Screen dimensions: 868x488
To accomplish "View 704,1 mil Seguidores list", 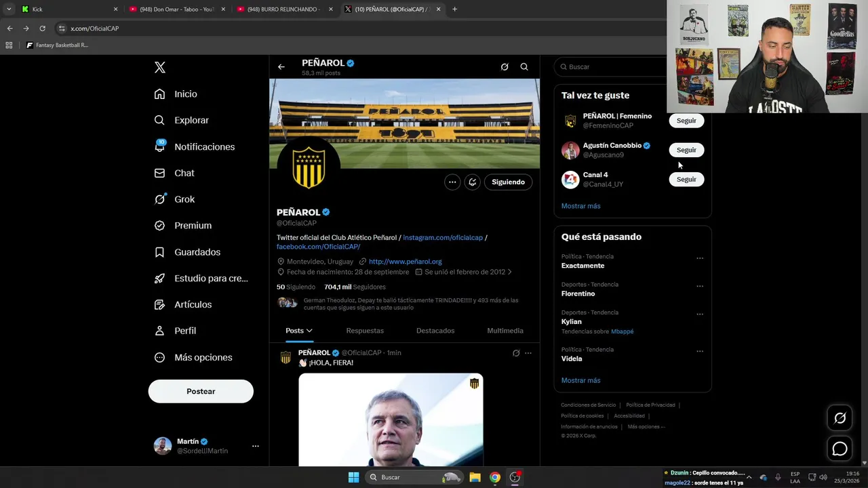I will pos(355,287).
